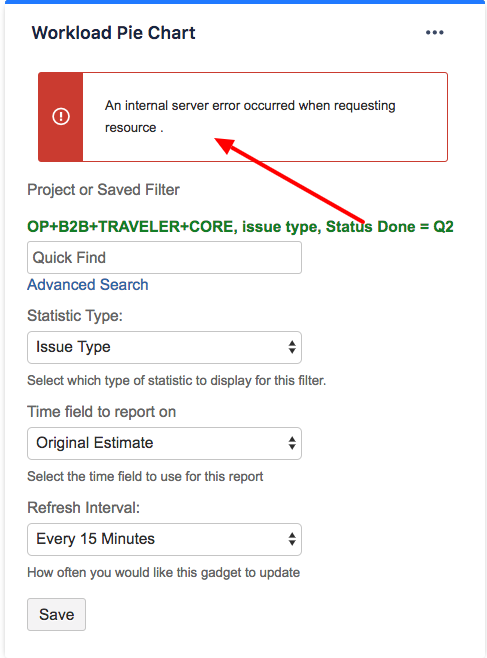Click the Refresh Interval: label
The image size is (487, 658).
point(83,508)
